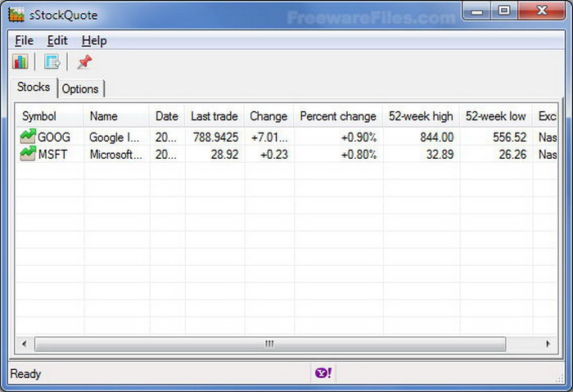573x392 pixels.
Task: Maximize the sStockQuote window
Action: point(504,11)
